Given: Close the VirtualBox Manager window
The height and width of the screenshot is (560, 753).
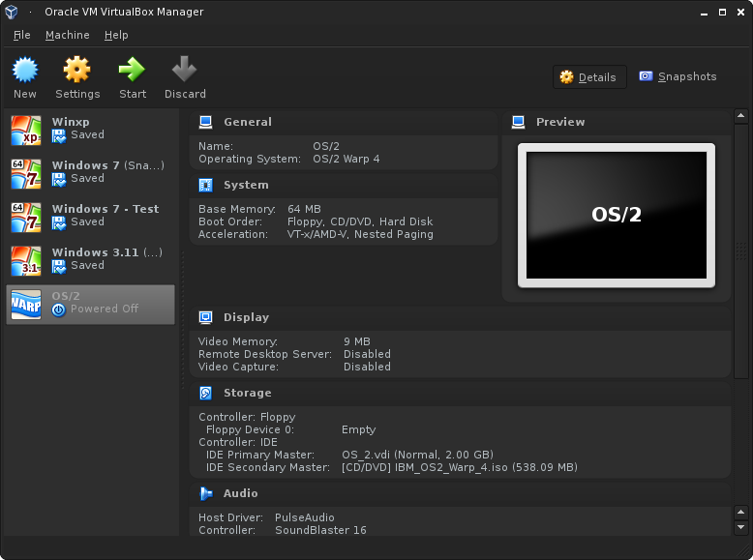Looking at the screenshot, I should tap(741, 13).
